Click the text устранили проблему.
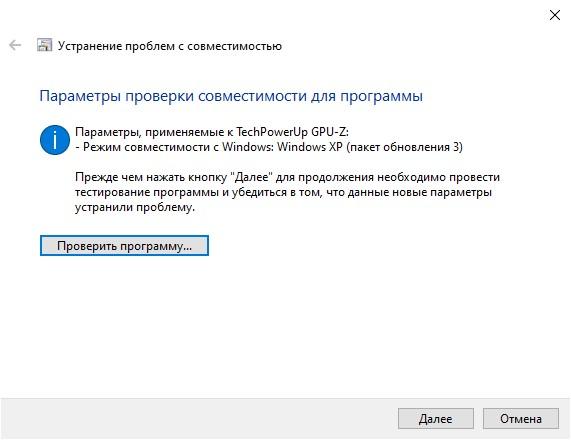The height and width of the screenshot is (440, 571). (x=135, y=207)
